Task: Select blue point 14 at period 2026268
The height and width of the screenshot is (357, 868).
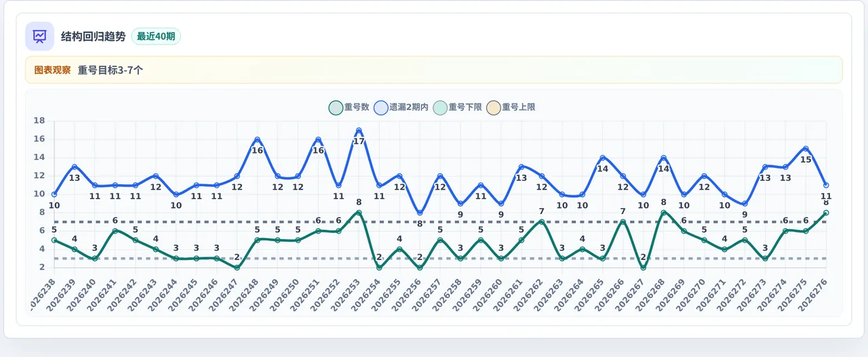Action: pyautogui.click(x=663, y=158)
